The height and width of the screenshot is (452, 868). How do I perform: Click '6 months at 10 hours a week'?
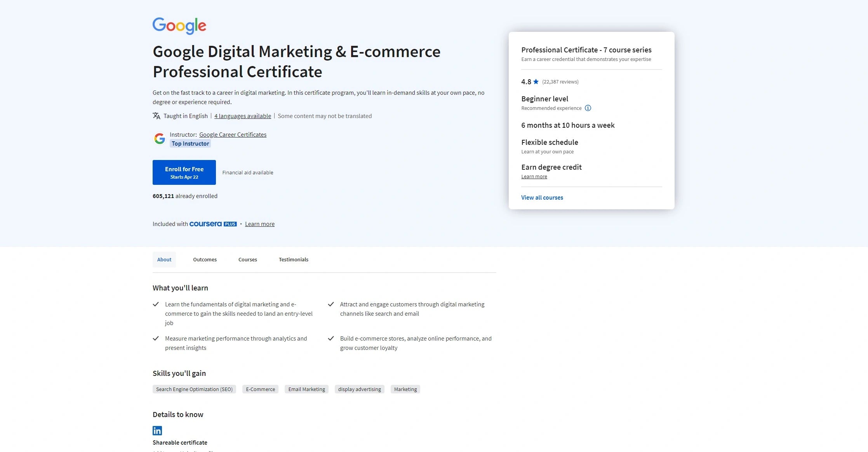568,125
